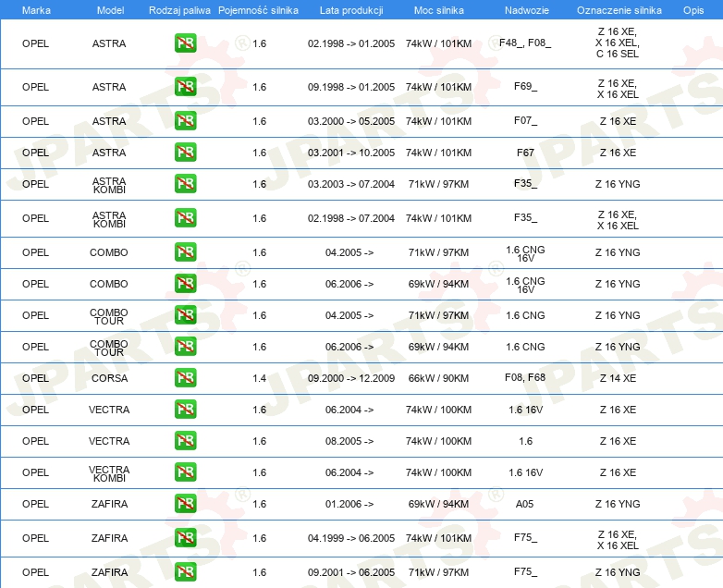Click the Opis column header
The height and width of the screenshot is (588, 723).
pyautogui.click(x=693, y=10)
